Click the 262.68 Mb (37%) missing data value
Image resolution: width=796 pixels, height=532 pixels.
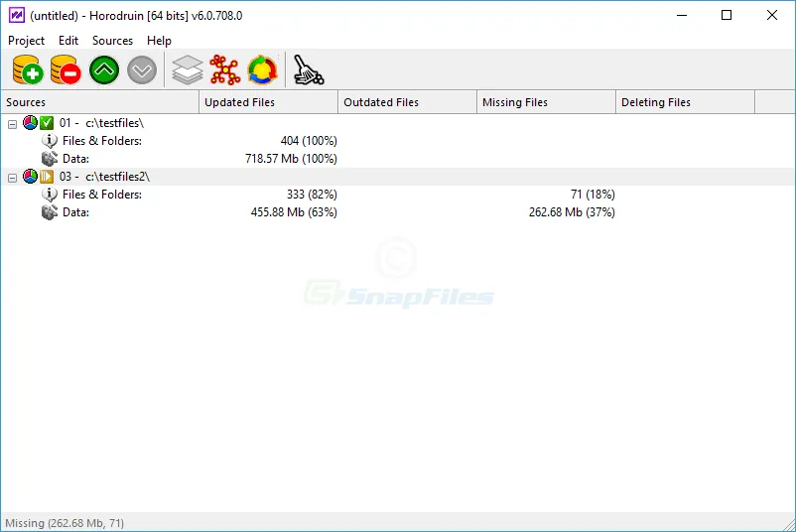click(572, 212)
